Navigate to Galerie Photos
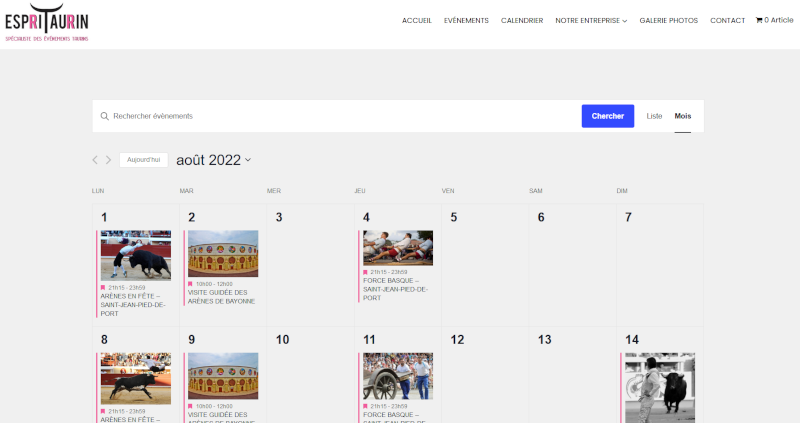Image resolution: width=800 pixels, height=423 pixels. tap(669, 20)
